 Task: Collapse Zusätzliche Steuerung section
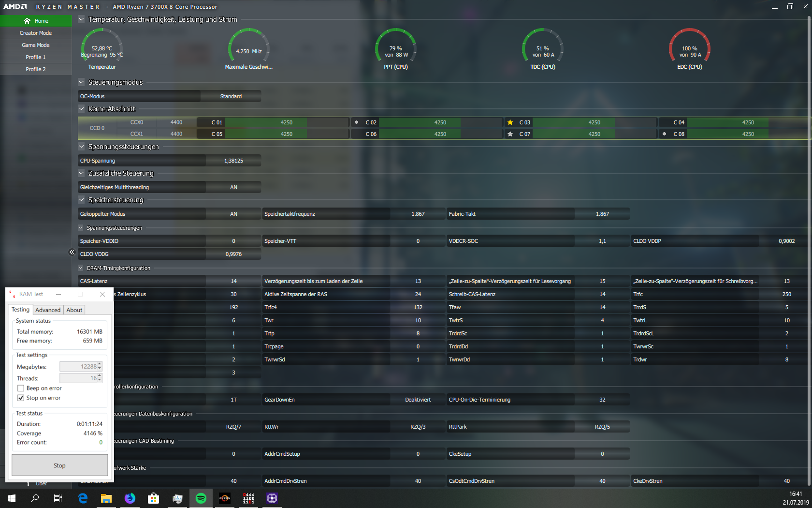81,173
